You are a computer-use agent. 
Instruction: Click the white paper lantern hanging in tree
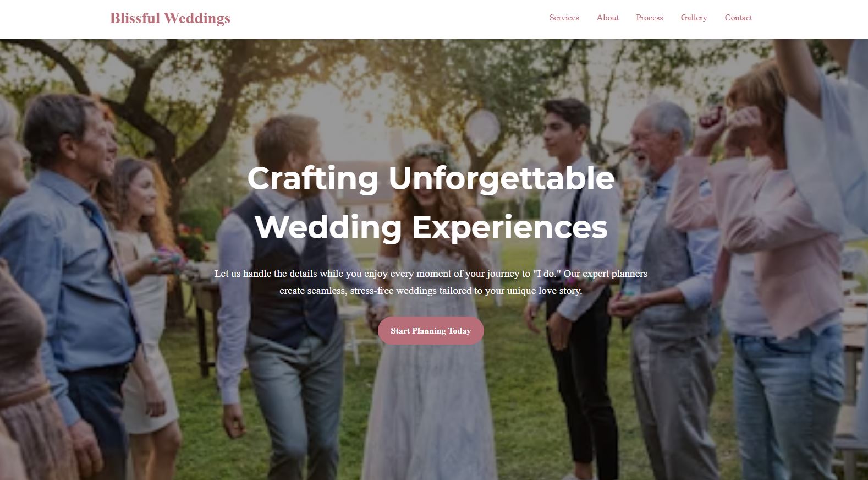tap(482, 125)
